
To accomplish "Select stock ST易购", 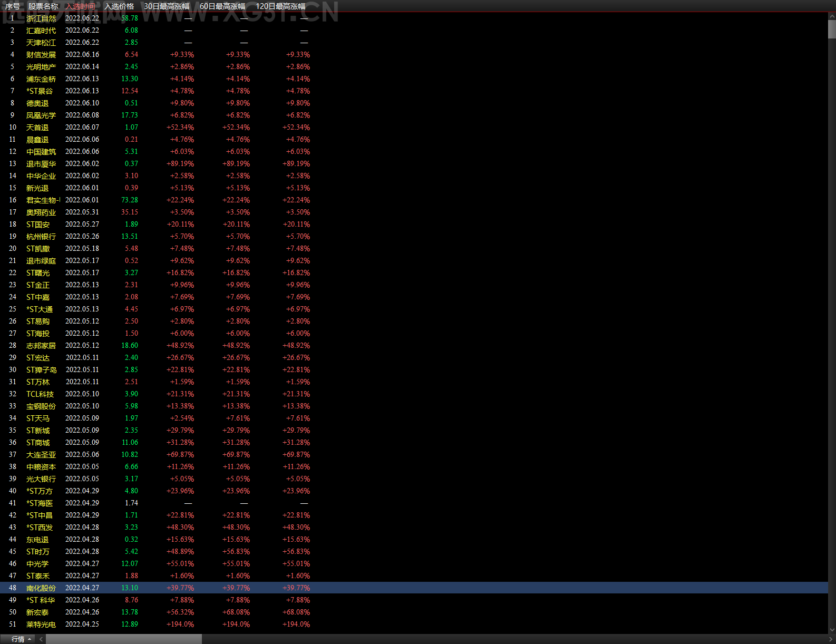I will tap(38, 321).
